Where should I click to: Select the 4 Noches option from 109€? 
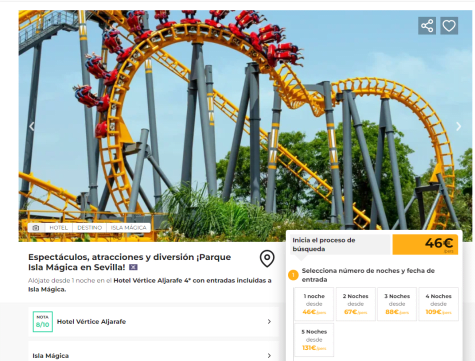438,304
